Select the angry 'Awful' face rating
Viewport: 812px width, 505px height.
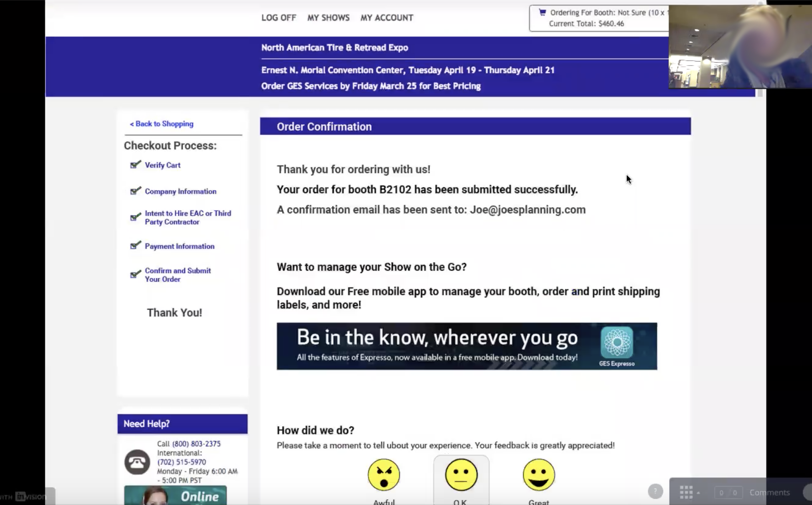coord(384,474)
